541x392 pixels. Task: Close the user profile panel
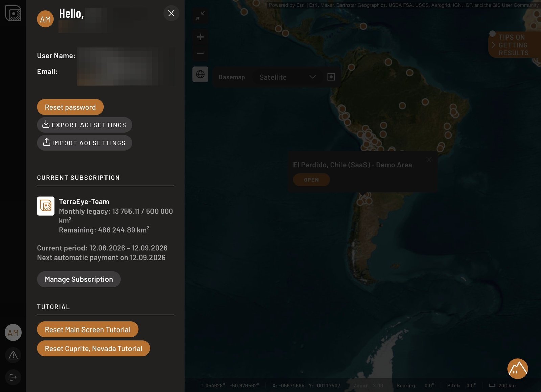pyautogui.click(x=171, y=13)
